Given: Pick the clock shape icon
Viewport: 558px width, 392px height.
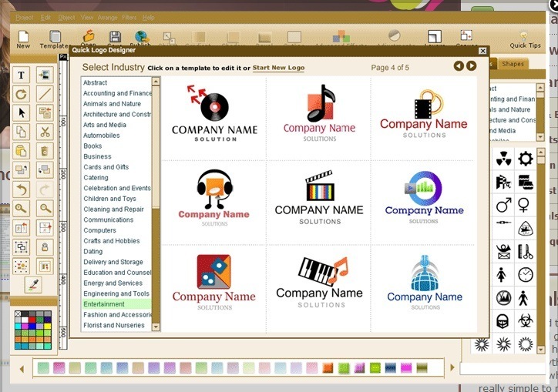Looking at the screenshot, I should pyautogui.click(x=526, y=275).
